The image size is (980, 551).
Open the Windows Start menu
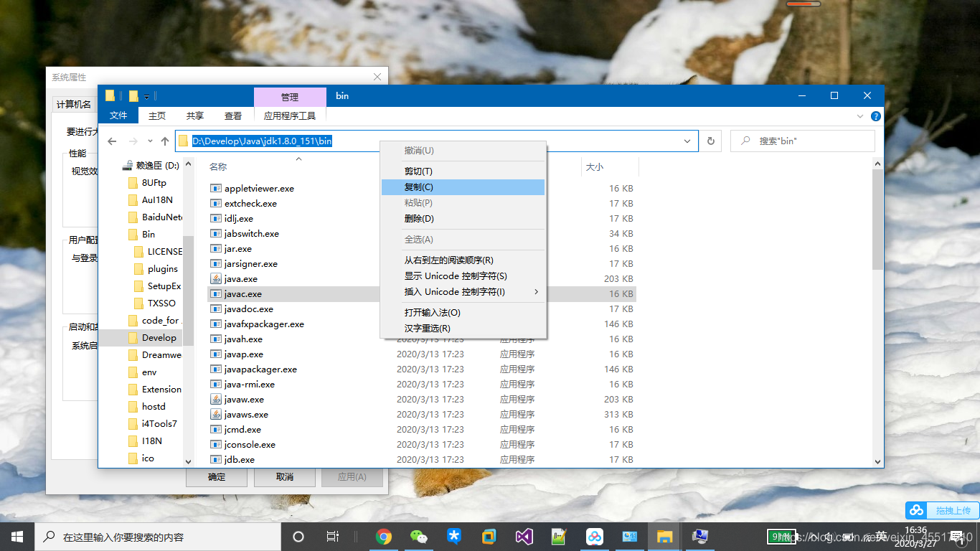coord(17,537)
